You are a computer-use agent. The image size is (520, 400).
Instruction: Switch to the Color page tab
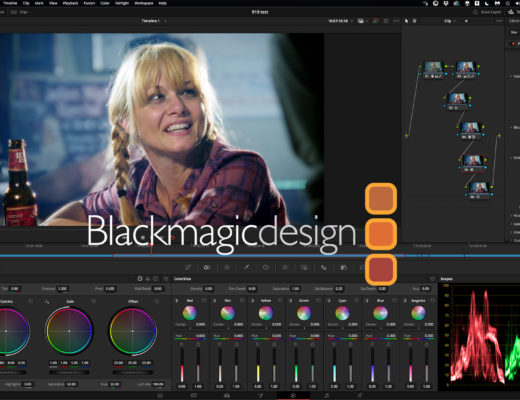coord(293,396)
